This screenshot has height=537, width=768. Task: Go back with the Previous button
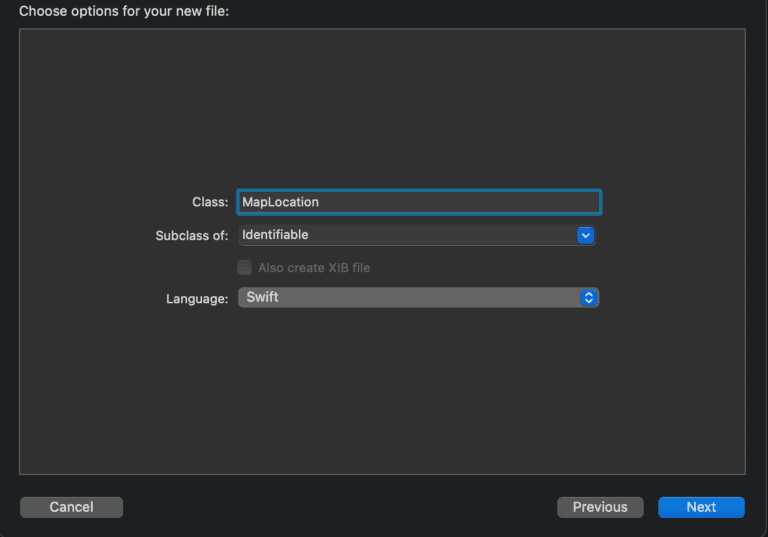(x=600, y=507)
